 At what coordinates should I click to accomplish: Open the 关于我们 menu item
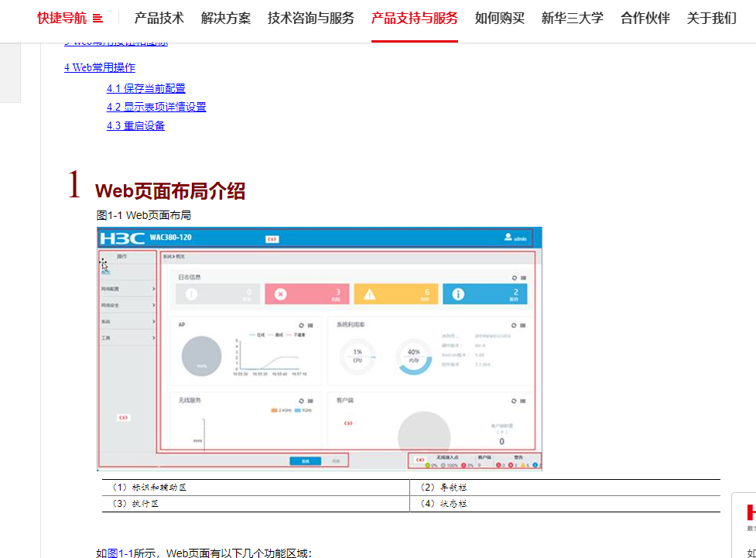point(712,19)
